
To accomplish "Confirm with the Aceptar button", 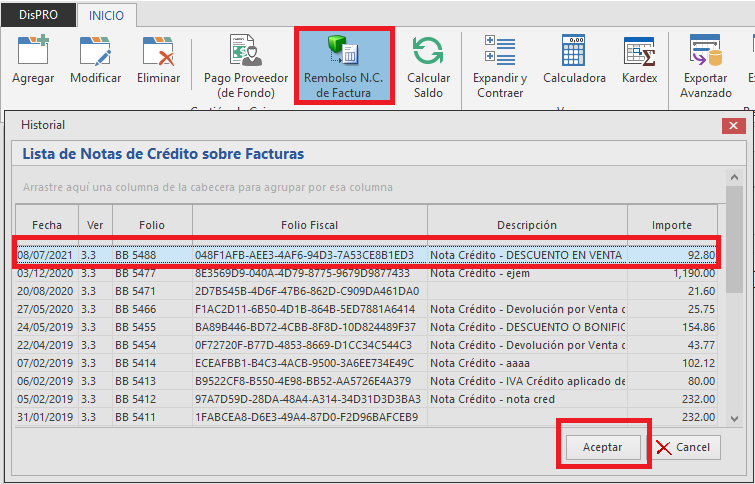I will point(602,447).
